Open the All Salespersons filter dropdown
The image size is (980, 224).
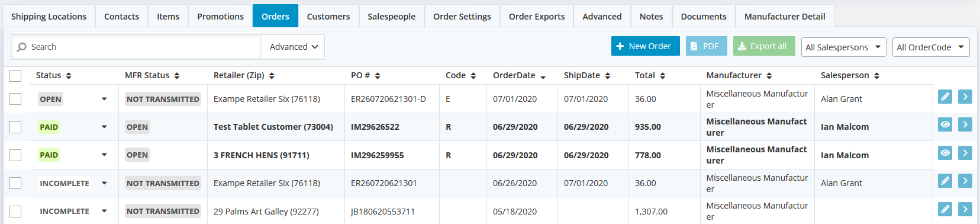click(843, 47)
